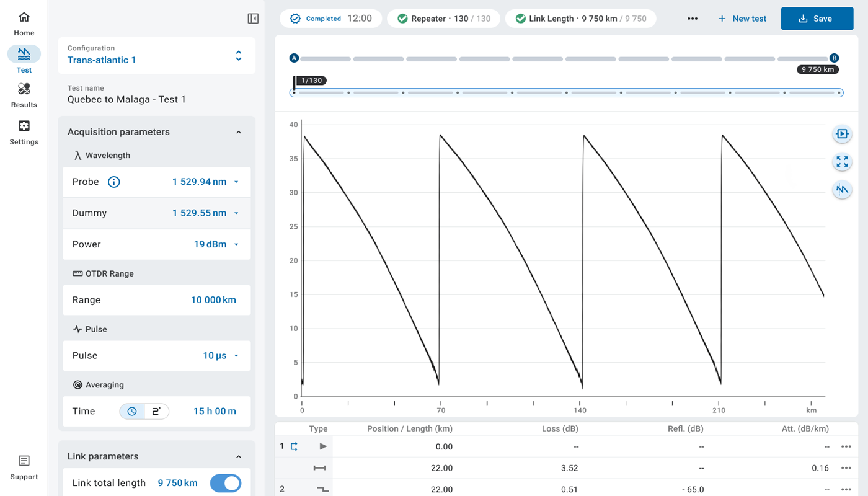Click the Probe info icon
Viewport: 868px width, 496px height.
[x=114, y=182]
